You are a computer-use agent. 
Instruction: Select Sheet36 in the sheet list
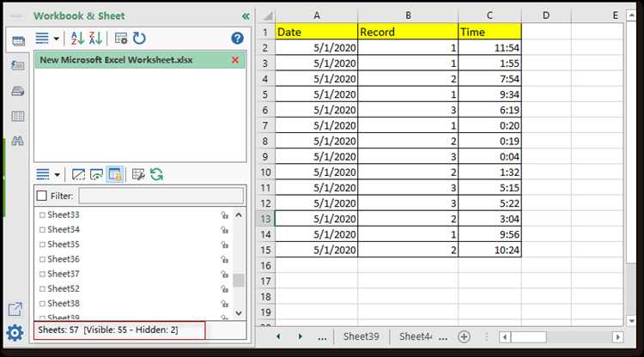coord(64,259)
